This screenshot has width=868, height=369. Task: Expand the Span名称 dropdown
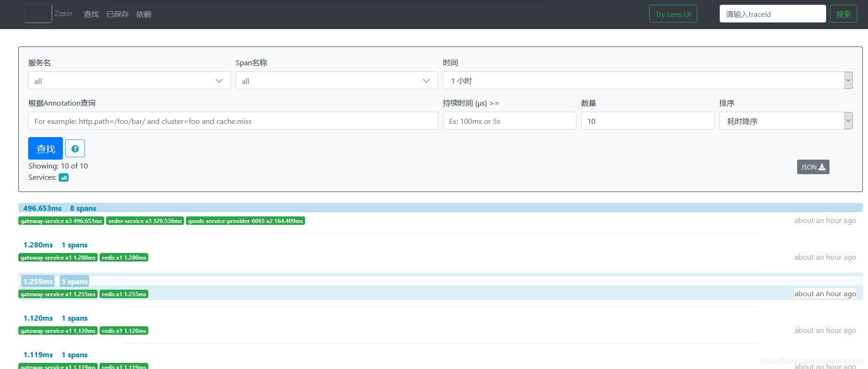tap(337, 81)
